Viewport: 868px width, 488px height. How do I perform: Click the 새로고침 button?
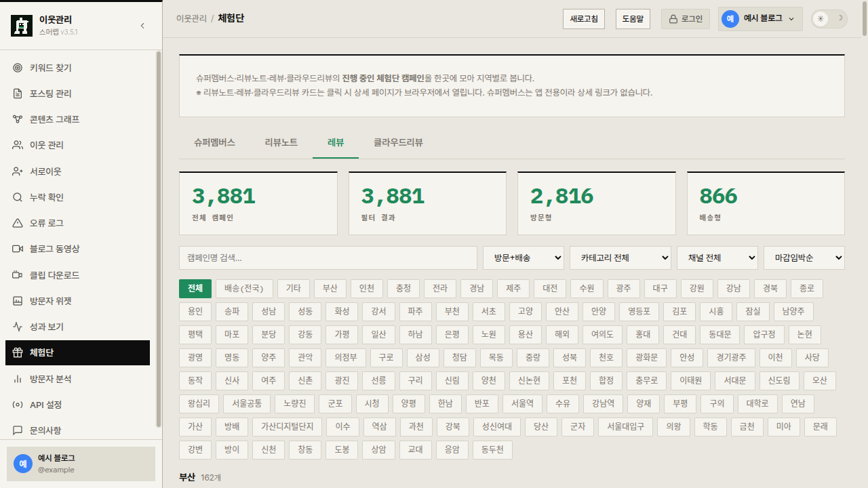pos(584,19)
